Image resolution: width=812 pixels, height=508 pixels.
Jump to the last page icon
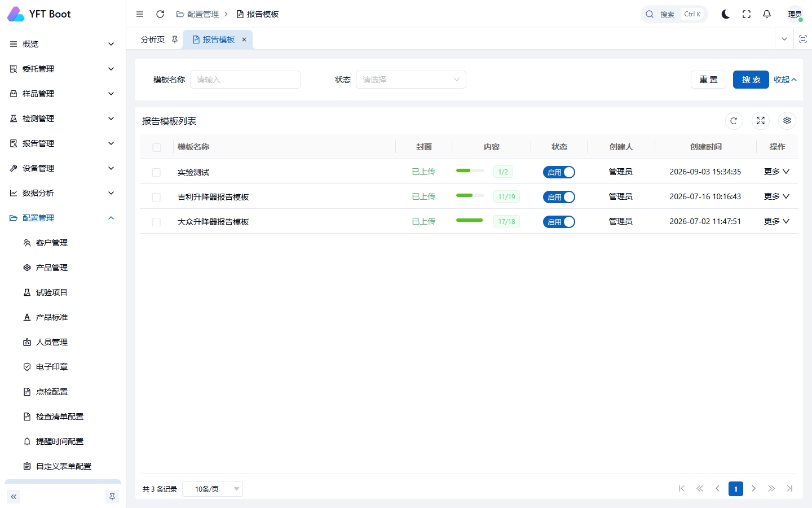[789, 489]
